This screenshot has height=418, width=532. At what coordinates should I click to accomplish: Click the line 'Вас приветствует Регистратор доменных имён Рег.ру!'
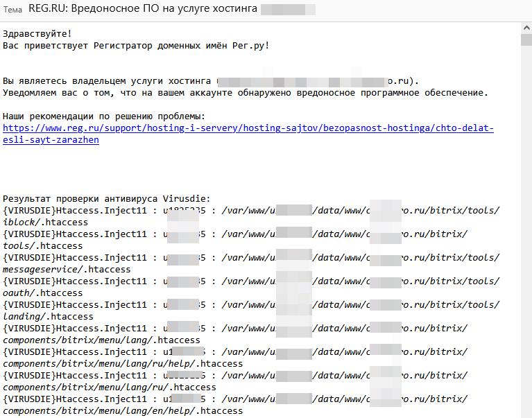[136, 46]
